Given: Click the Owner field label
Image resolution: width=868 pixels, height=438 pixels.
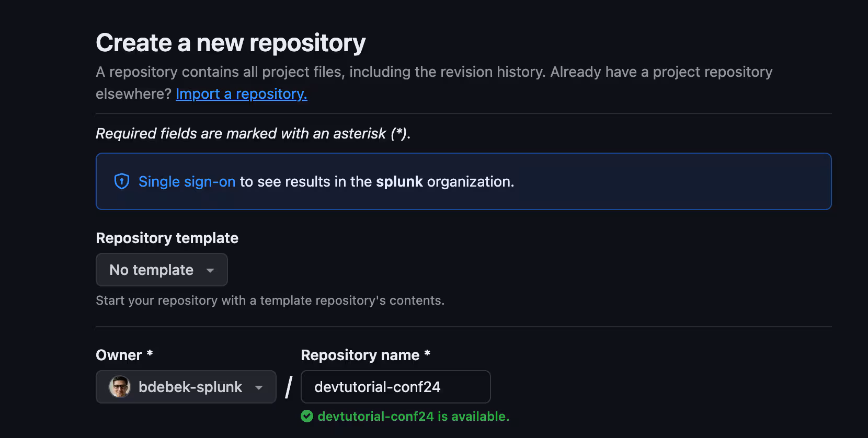Looking at the screenshot, I should pyautogui.click(x=119, y=355).
